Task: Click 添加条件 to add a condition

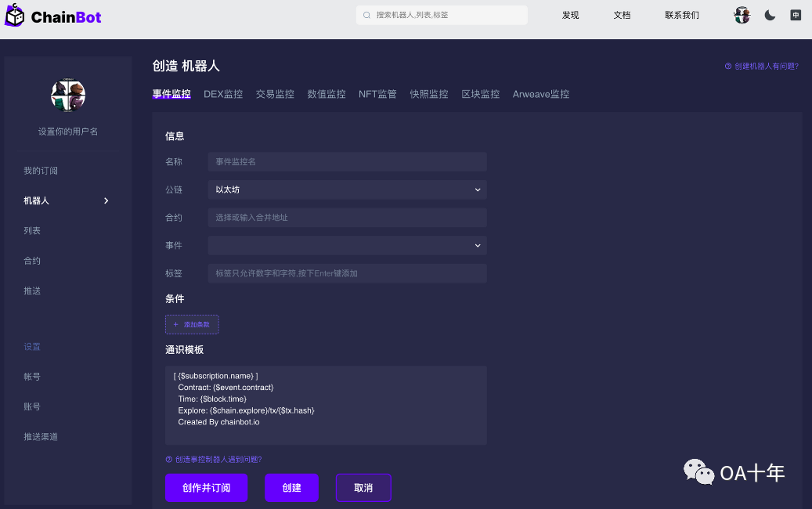Action: [191, 323]
